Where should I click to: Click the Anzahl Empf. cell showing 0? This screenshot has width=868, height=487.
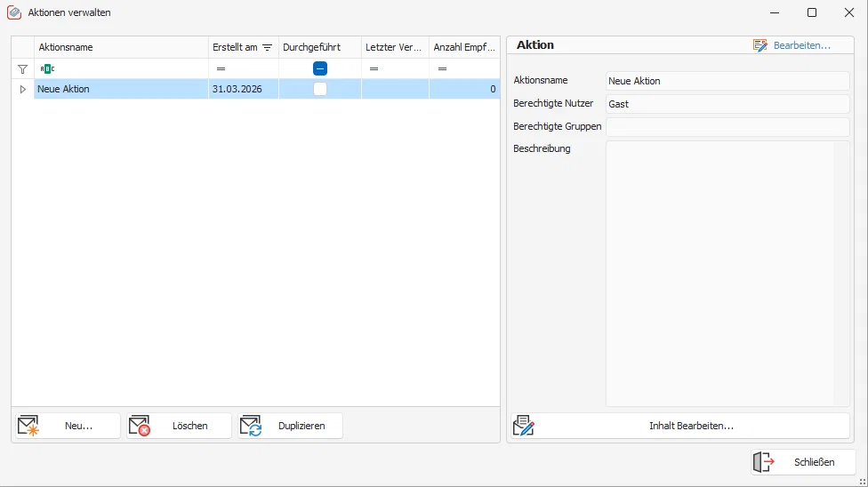tap(464, 89)
